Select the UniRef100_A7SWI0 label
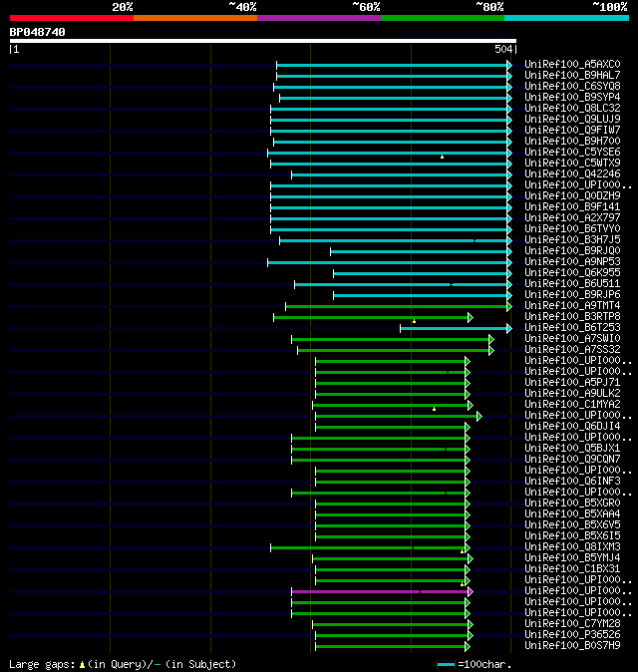The height and width of the screenshot is (672, 638). pos(572,339)
